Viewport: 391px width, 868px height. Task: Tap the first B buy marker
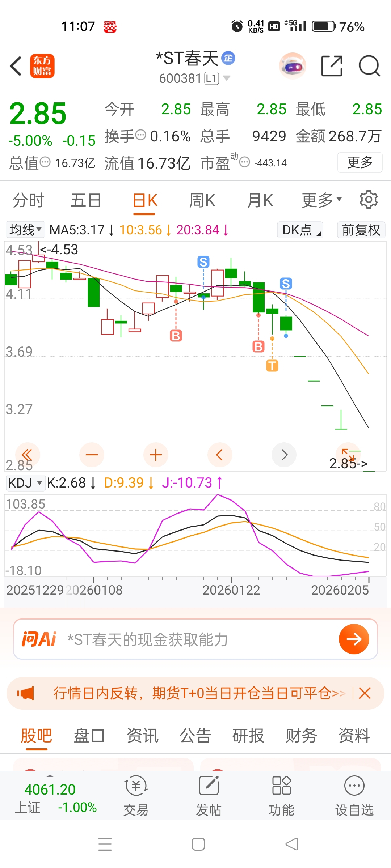pyautogui.click(x=176, y=336)
